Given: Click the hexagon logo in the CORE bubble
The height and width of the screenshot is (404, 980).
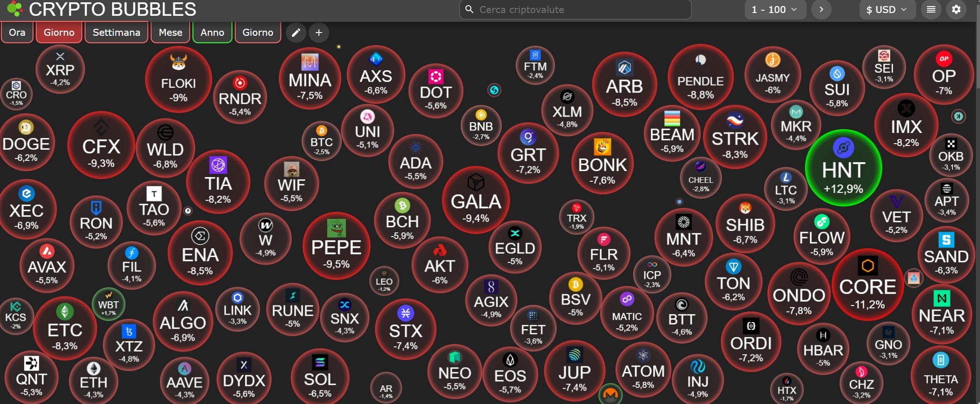Looking at the screenshot, I should coord(867,266).
